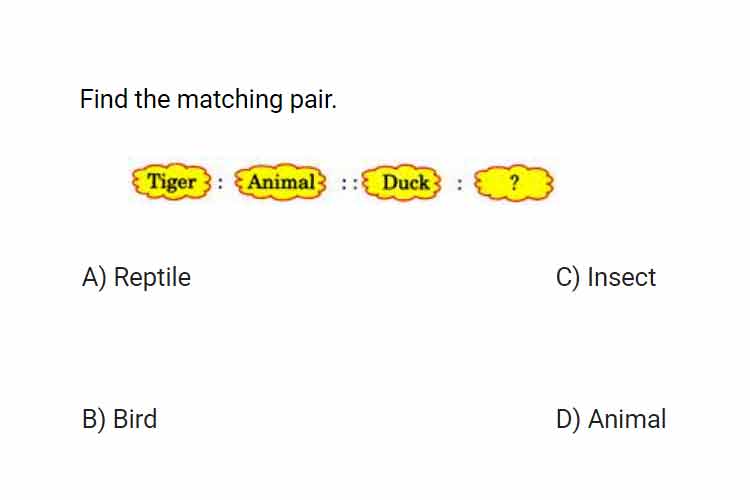This screenshot has height=500, width=750.
Task: Click the "D)" marker beside the Animal option
Action: [568, 419]
